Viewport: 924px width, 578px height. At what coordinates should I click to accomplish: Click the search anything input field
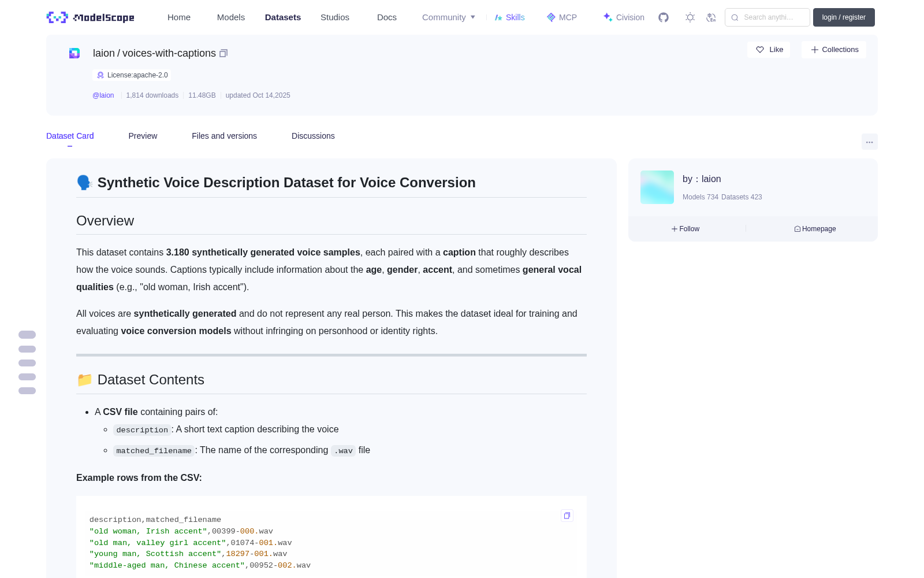[767, 17]
